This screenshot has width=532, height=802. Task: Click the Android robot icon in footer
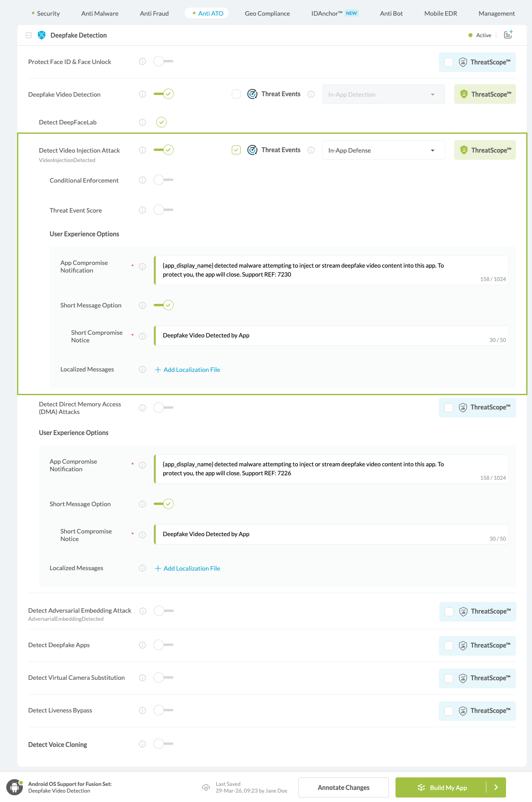tap(14, 787)
